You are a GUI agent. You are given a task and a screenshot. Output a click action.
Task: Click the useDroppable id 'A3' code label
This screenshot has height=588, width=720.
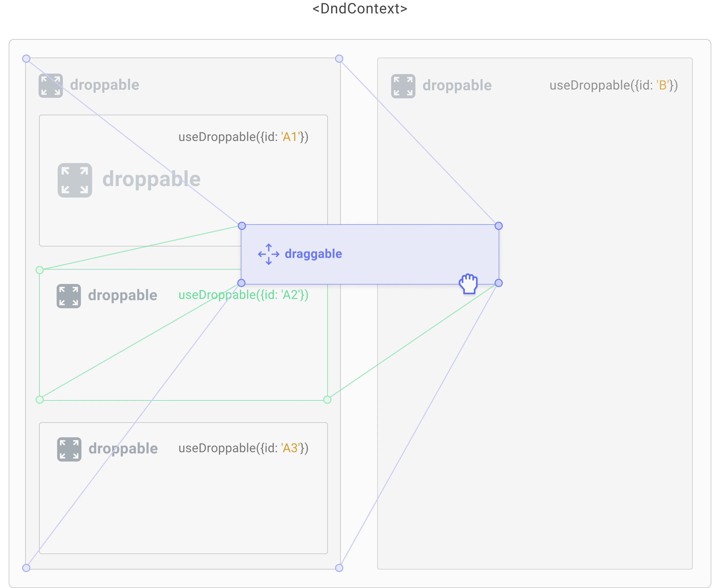(243, 448)
